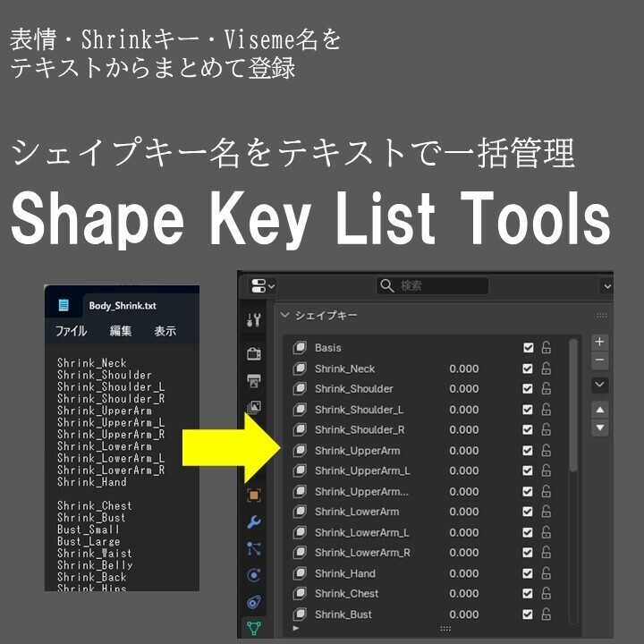
Task: Uncheck the Shrink_Neck shape key checkbox
Action: click(528, 369)
